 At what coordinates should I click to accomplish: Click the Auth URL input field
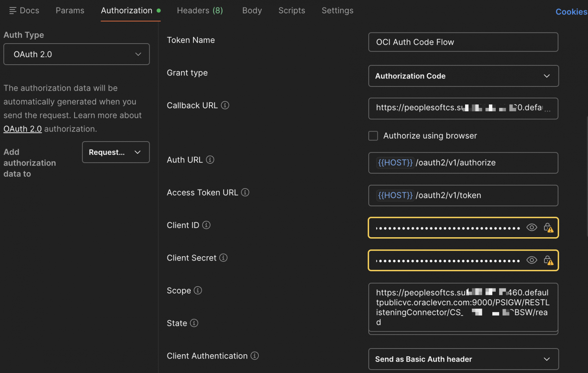(463, 163)
